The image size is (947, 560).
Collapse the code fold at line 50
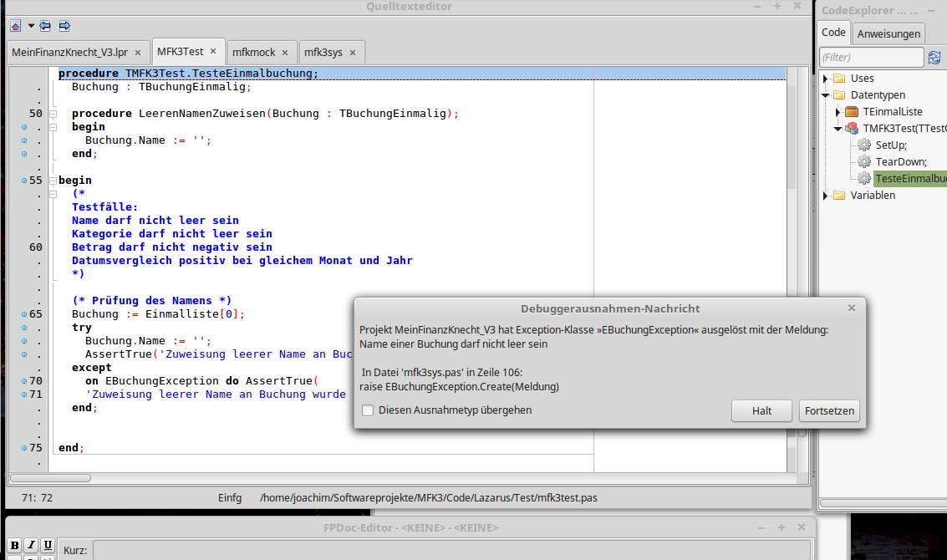(x=52, y=114)
